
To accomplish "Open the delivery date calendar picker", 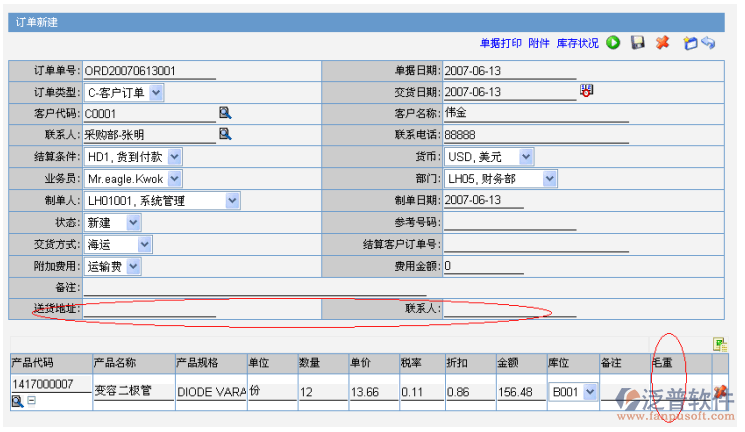I will pyautogui.click(x=587, y=91).
